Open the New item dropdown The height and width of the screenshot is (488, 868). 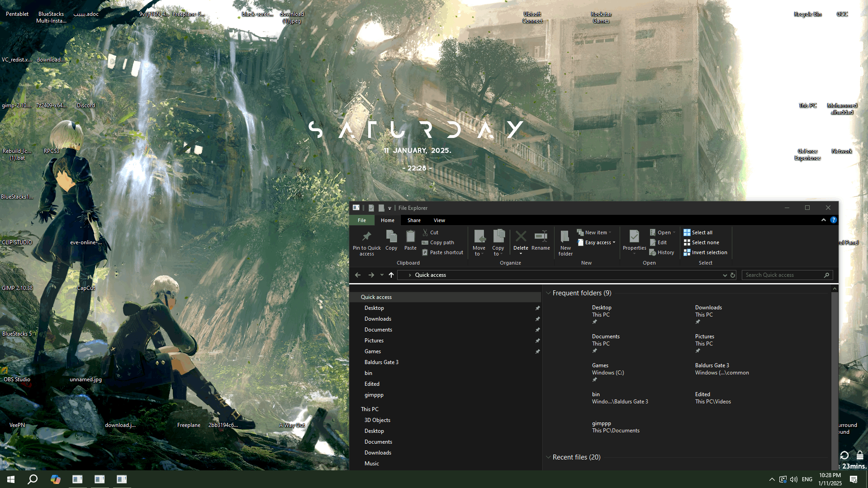pos(594,232)
